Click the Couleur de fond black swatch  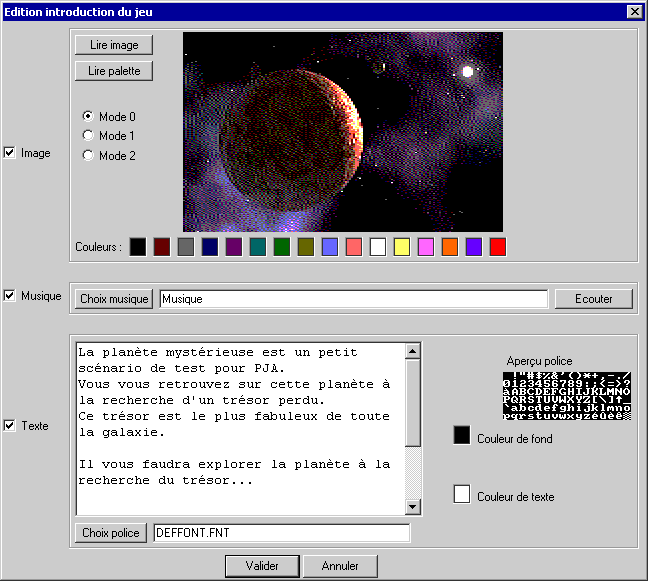click(462, 435)
